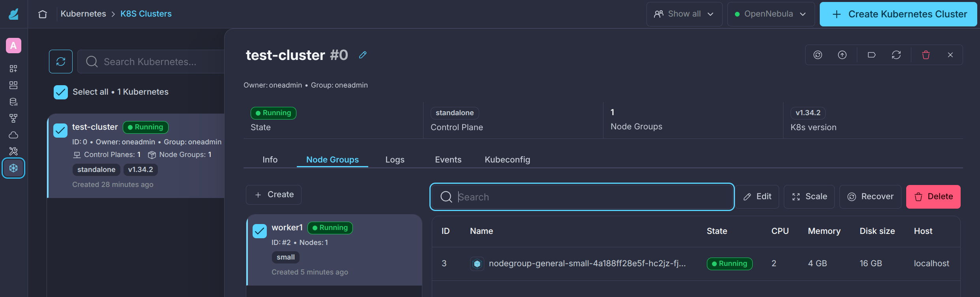Go to the home dashboard icon
Screen dimensions: 980x297
pyautogui.click(x=43, y=14)
